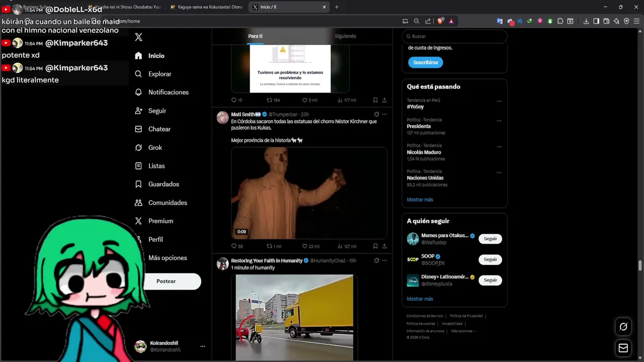Open Mati Smith's profile avatar
644x362 pixels.
tap(222, 117)
